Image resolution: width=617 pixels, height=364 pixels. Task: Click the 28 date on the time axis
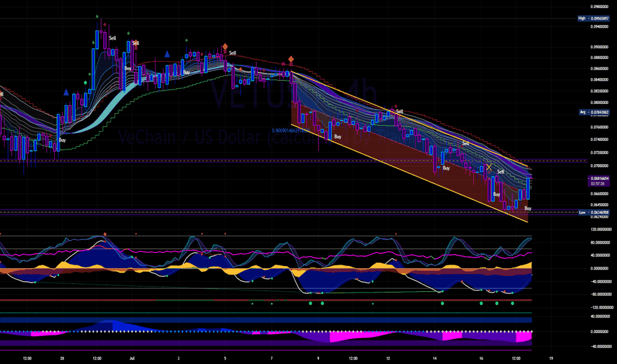(62, 359)
